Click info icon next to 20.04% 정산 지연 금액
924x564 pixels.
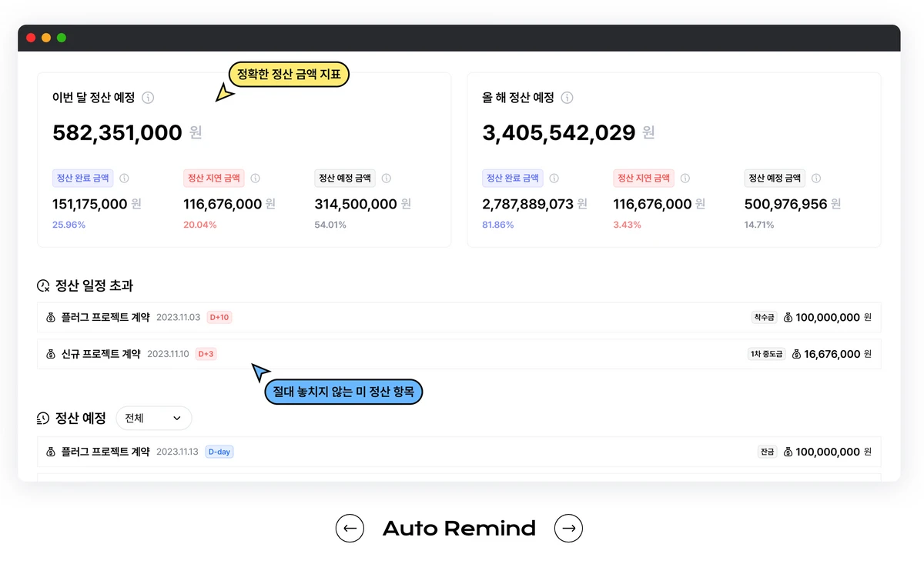click(255, 178)
